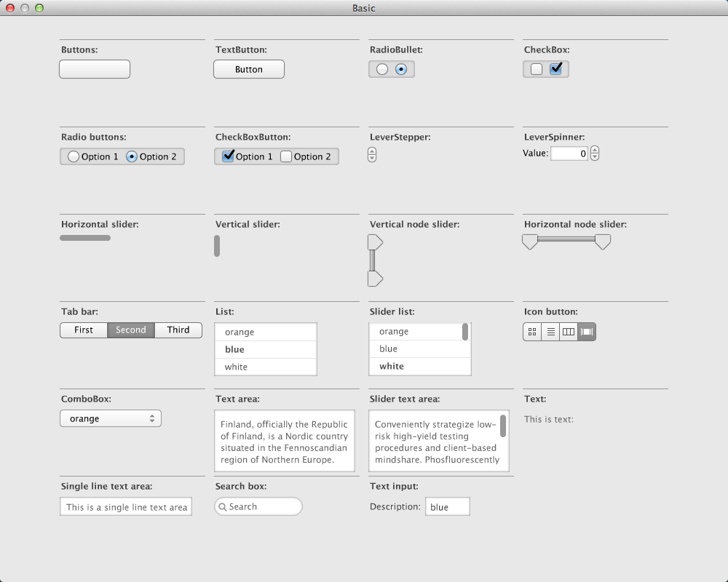Image resolution: width=728 pixels, height=582 pixels.
Task: Click inside the blue Text input field
Action: pos(447,506)
